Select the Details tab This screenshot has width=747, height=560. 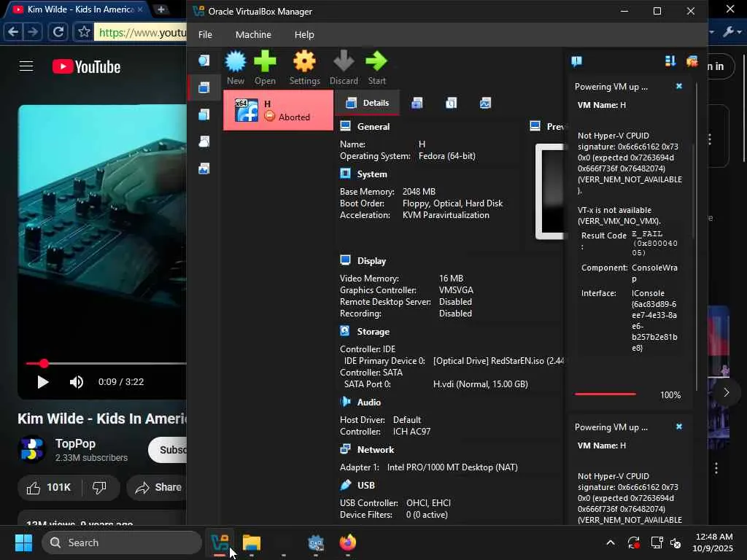click(368, 103)
